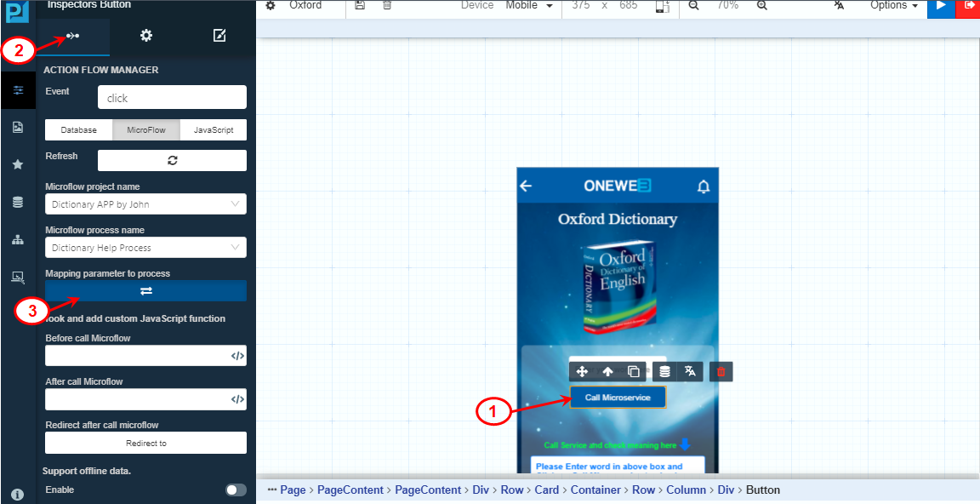Click the translate icon on element toolbar
Screen dimensions: 980x504
point(691,371)
